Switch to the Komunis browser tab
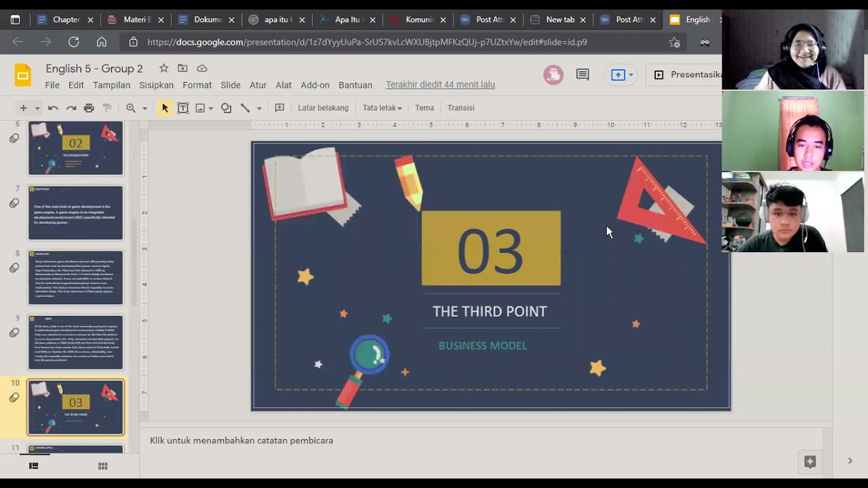868x488 pixels. [x=418, y=20]
